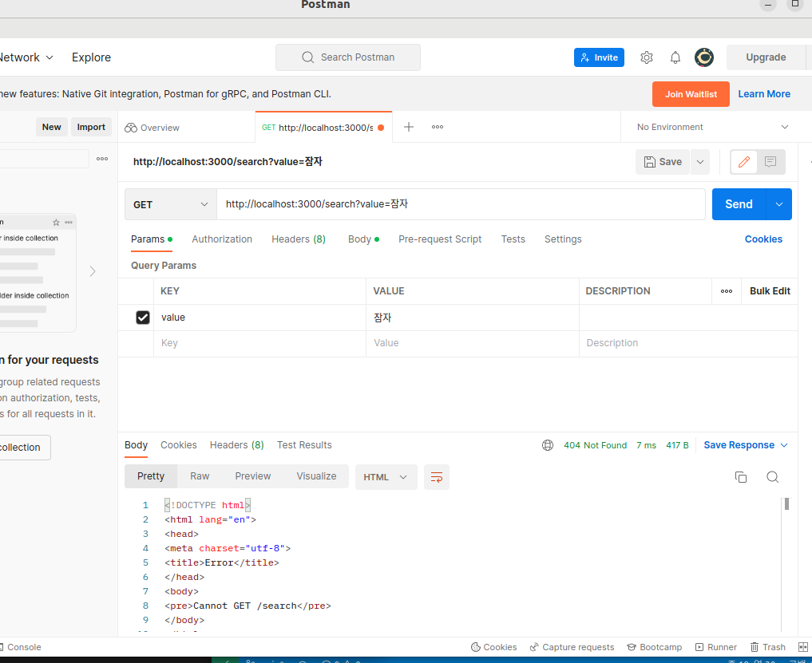Screen dimensions: 812x663
Task: Open response format HTML dropdown
Action: (386, 477)
